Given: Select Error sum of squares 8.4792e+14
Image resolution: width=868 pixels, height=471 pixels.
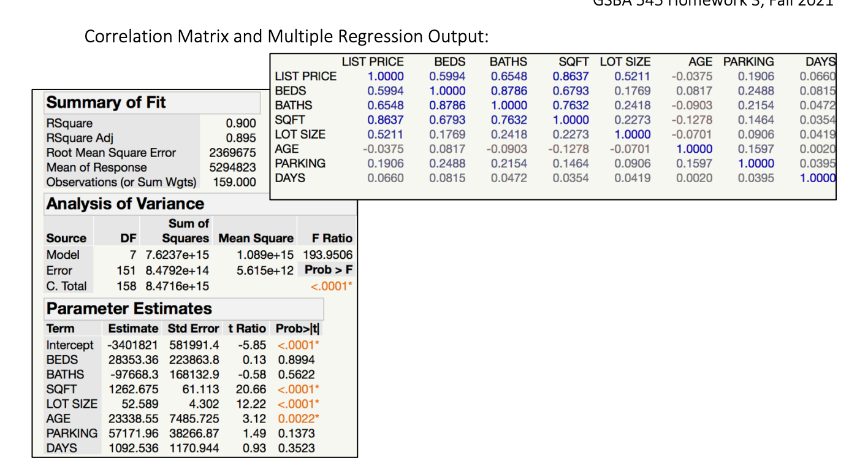Looking at the screenshot, I should [176, 270].
